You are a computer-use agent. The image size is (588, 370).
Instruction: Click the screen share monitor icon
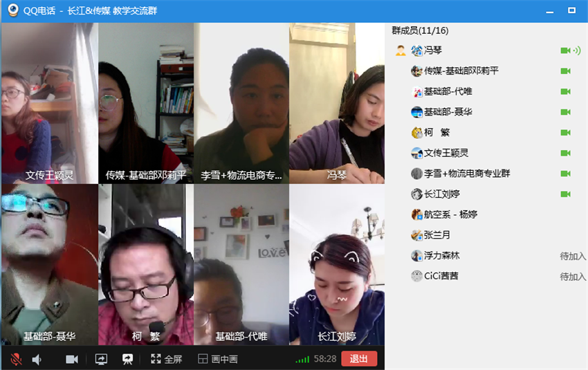101,359
